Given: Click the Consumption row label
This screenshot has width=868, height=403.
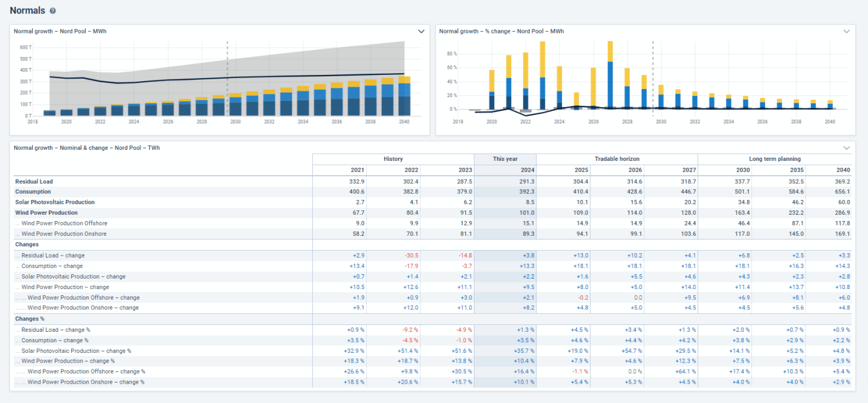Looking at the screenshot, I should 33,192.
